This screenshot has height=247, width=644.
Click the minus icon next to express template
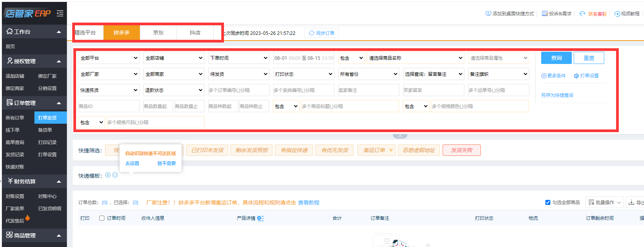115,175
